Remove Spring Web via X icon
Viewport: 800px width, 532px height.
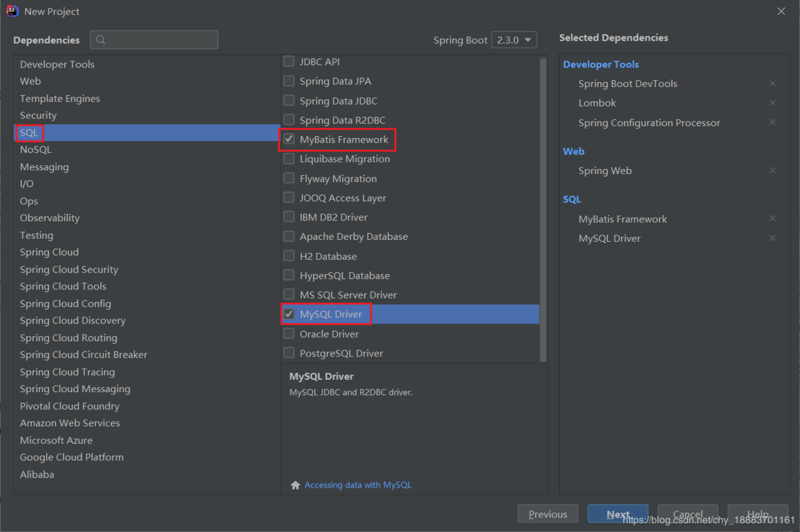click(x=772, y=171)
